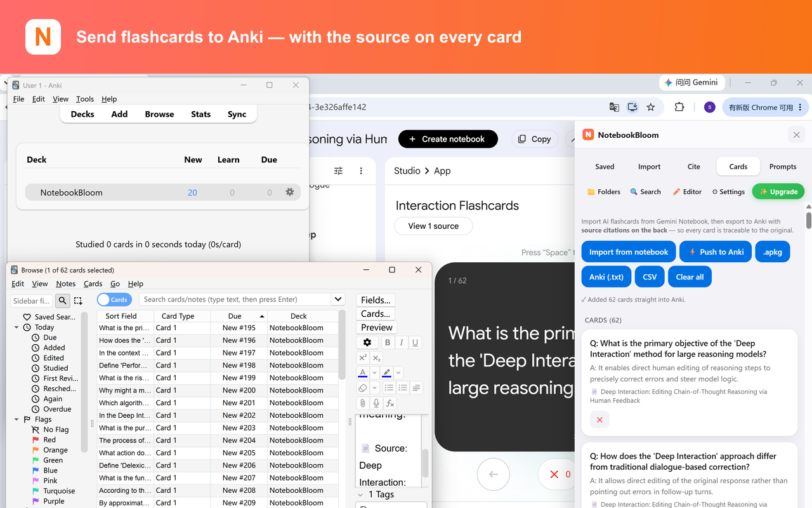Click the green Upgrade button
The height and width of the screenshot is (508, 812).
pyautogui.click(x=778, y=191)
